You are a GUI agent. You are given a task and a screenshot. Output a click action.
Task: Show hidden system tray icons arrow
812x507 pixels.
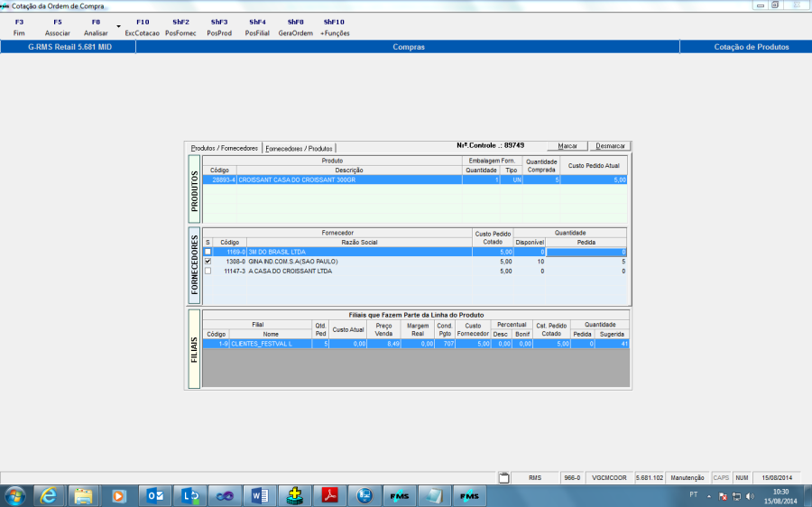tap(709, 497)
